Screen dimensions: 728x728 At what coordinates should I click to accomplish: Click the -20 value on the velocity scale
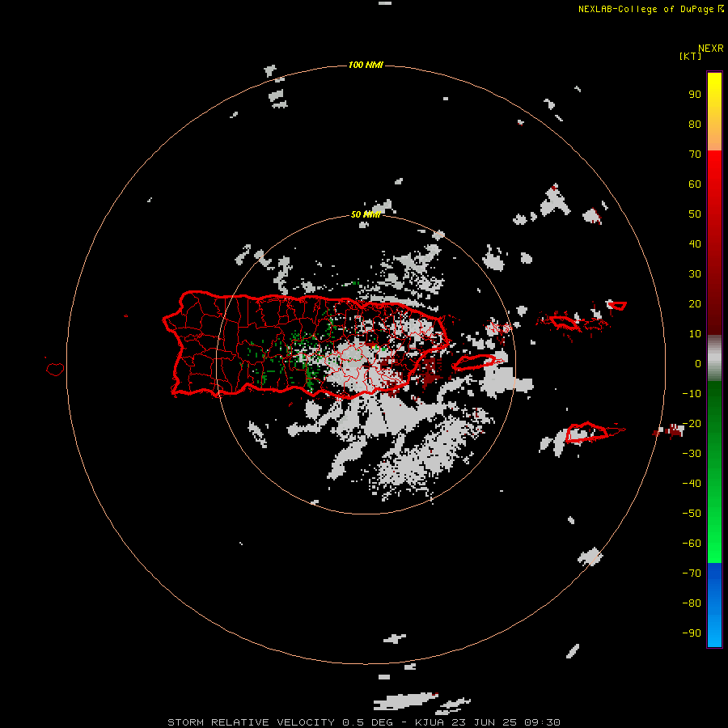pyautogui.click(x=692, y=423)
